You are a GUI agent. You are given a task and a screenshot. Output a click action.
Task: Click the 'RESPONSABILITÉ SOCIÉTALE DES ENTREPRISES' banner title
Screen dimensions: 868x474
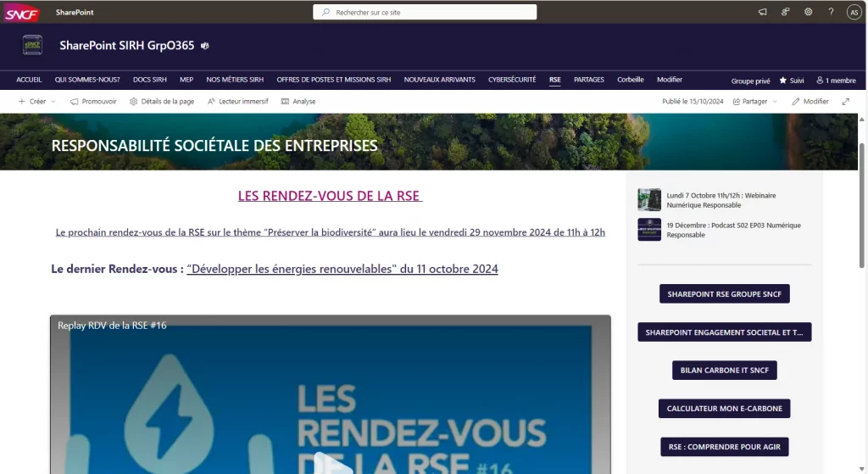click(214, 146)
